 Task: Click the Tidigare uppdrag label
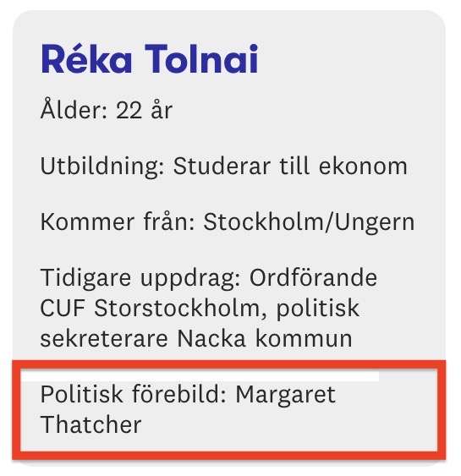(x=140, y=278)
